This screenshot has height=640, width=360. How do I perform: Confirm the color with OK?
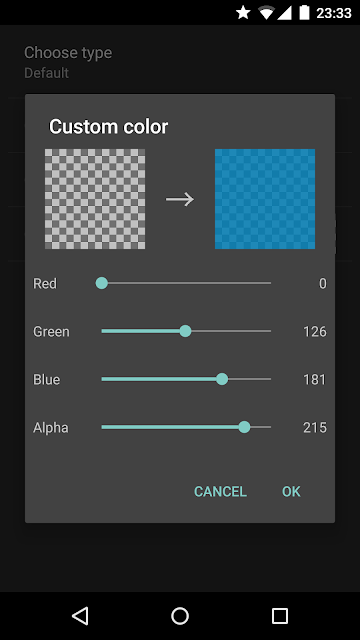tap(291, 491)
